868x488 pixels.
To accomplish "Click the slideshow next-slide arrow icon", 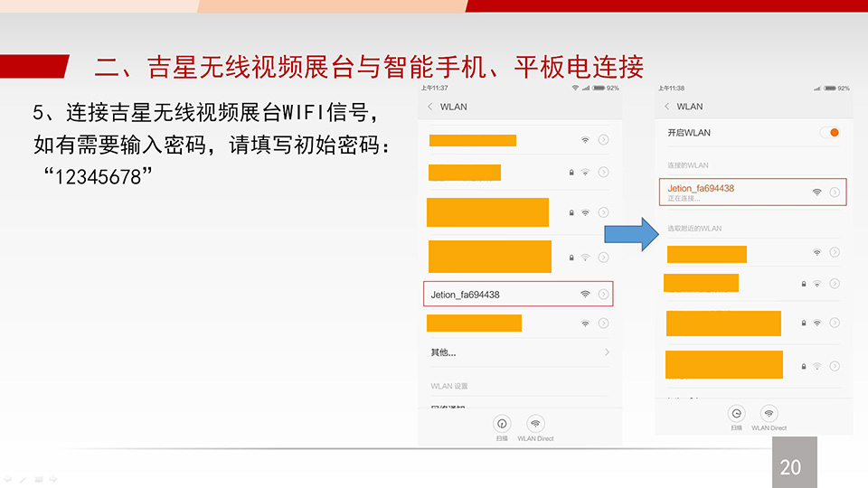I will coord(52,478).
